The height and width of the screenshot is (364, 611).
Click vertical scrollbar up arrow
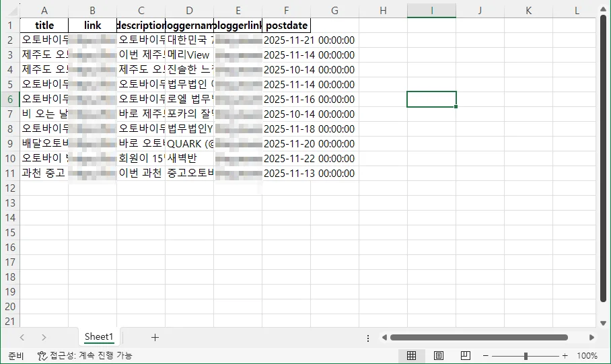[603, 9]
